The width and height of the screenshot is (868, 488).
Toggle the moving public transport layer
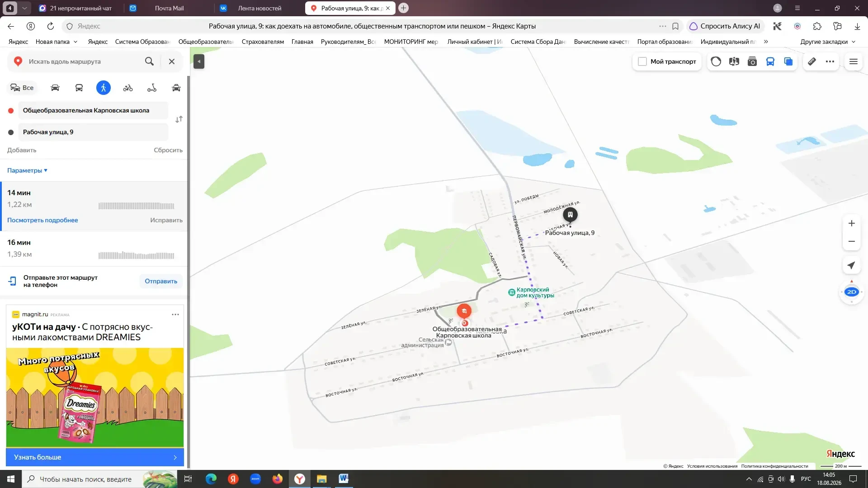(770, 61)
